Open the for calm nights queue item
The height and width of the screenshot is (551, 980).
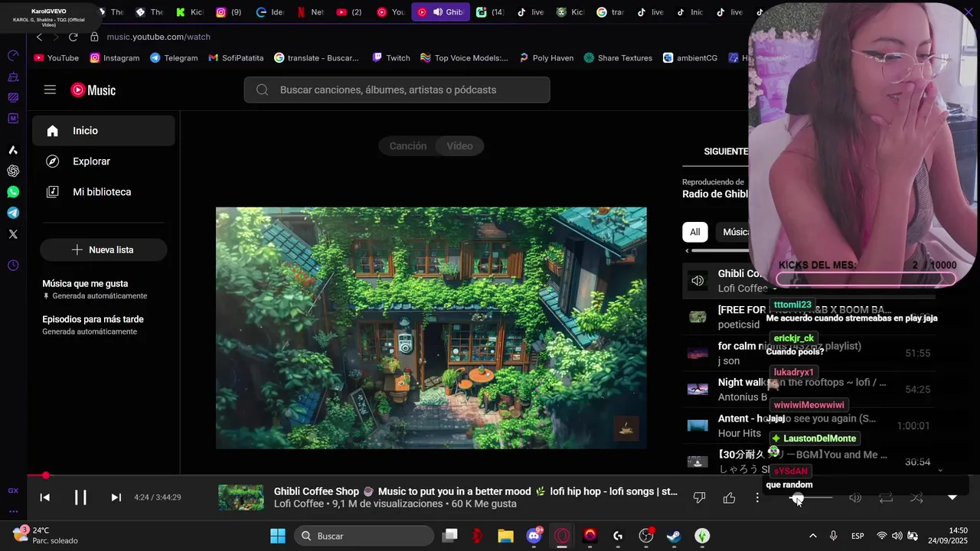point(808,353)
